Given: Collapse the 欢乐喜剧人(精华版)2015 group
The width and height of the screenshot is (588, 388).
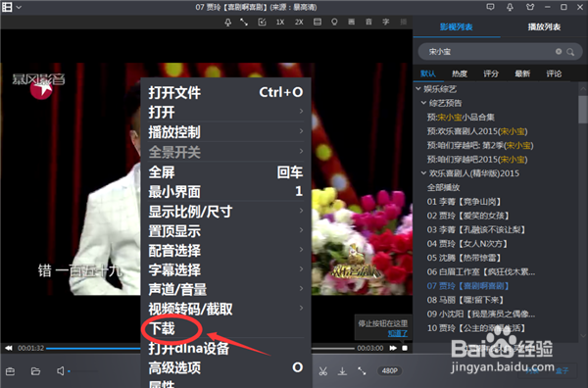Looking at the screenshot, I should [423, 173].
